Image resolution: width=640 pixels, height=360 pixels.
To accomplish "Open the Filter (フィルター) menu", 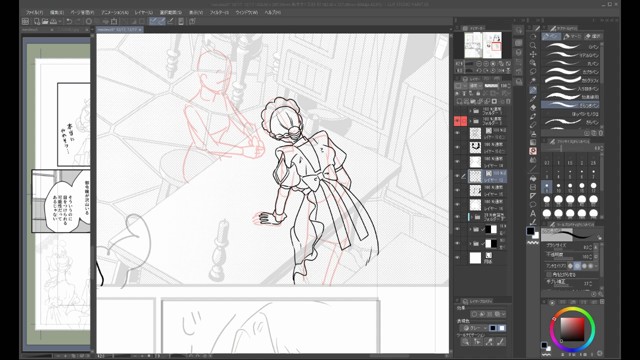I will tap(219, 13).
